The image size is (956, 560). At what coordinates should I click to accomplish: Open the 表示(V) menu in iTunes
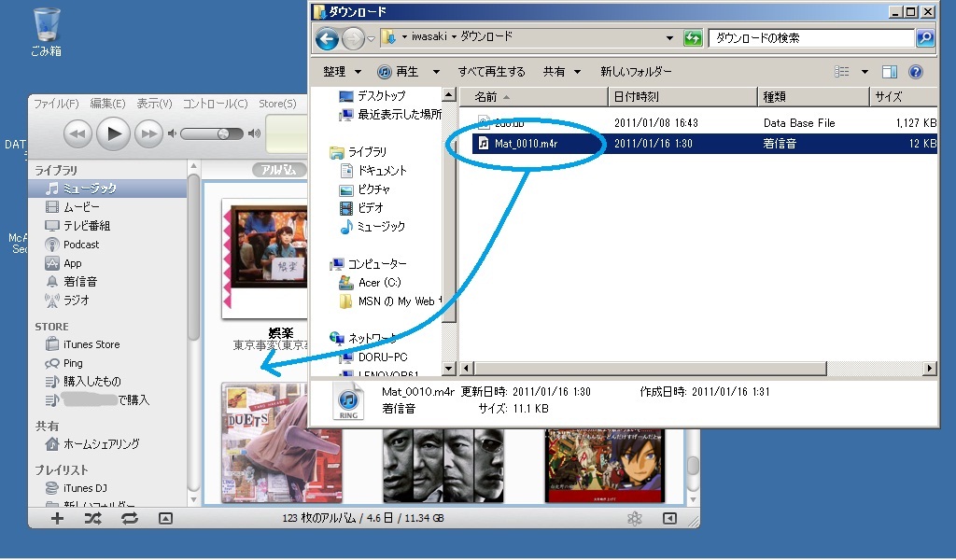154,104
